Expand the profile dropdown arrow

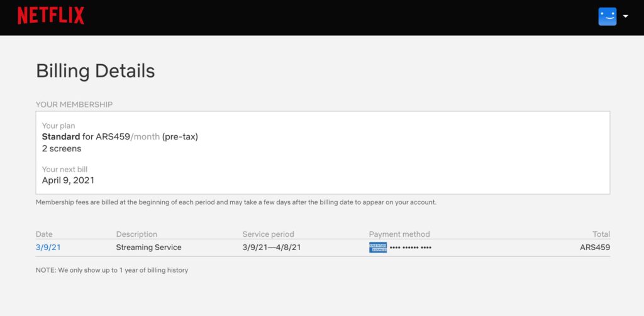[x=626, y=16]
